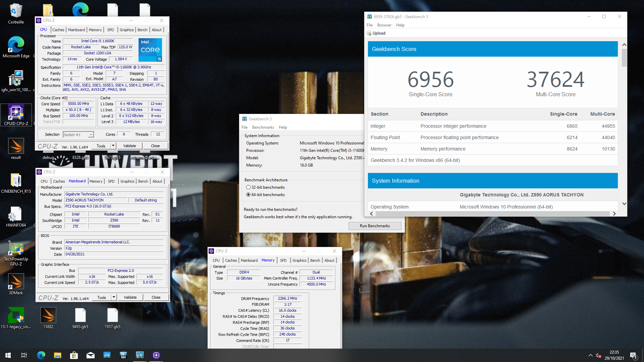Open notification center in system tray
Screen dimensions: 644x362
pos(633,355)
